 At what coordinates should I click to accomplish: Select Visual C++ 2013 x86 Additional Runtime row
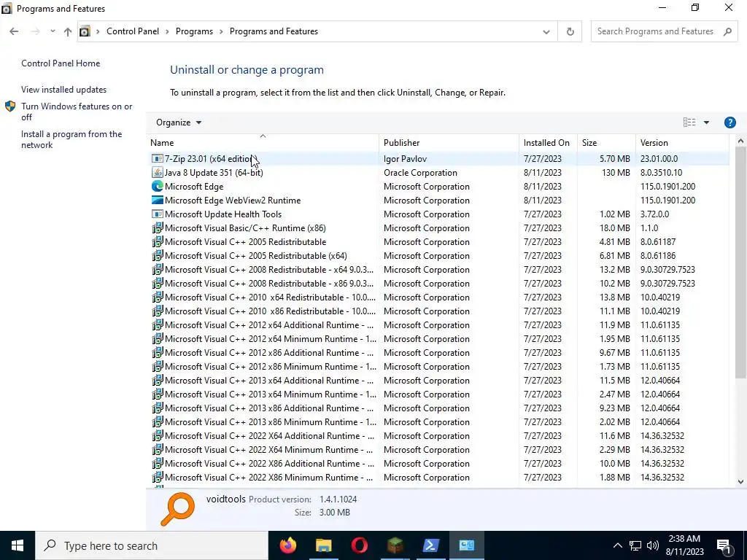coord(438,408)
